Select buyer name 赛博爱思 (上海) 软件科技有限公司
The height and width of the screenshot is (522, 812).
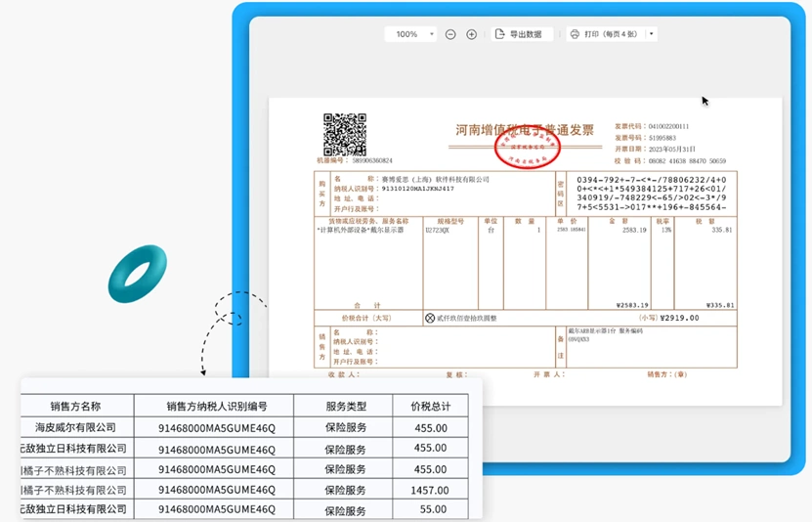tap(436, 179)
